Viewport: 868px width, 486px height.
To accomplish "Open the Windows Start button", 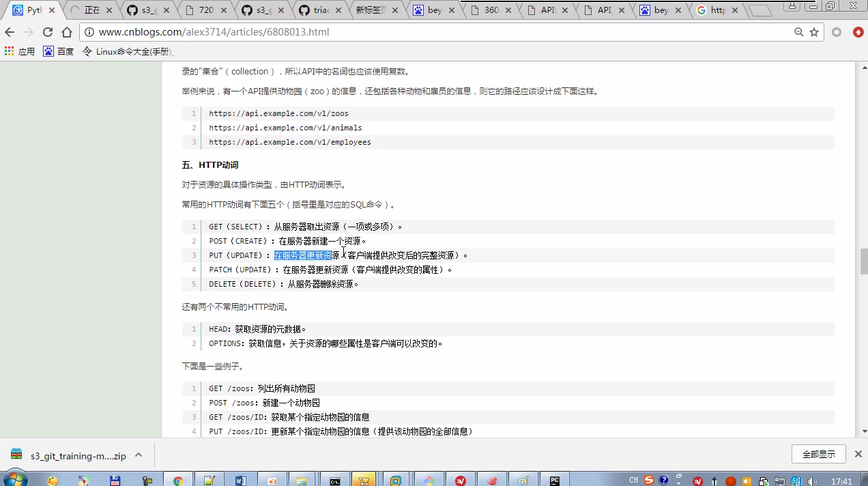I will pos(15,480).
